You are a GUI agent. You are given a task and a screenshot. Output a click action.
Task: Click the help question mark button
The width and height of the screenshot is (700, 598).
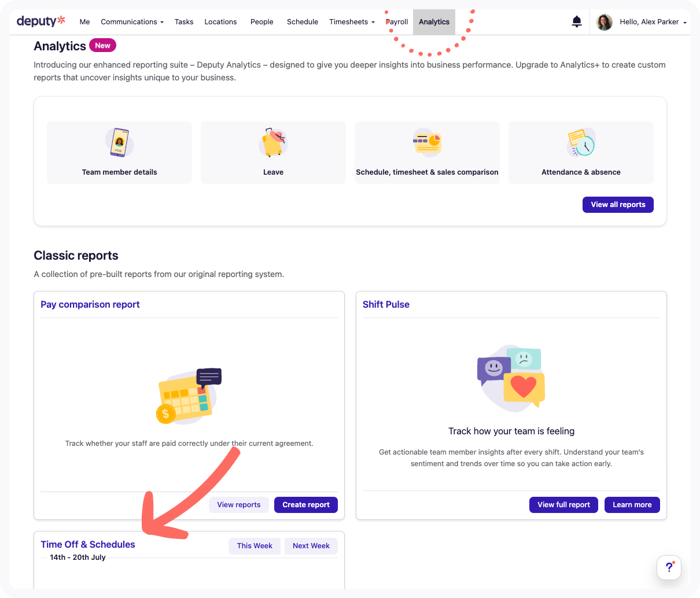click(x=669, y=567)
